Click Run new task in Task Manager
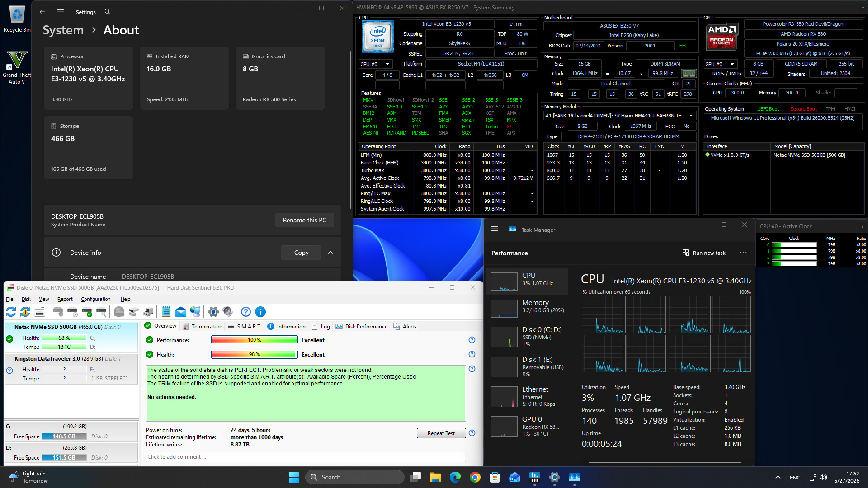This screenshot has height=488, width=868. [704, 253]
